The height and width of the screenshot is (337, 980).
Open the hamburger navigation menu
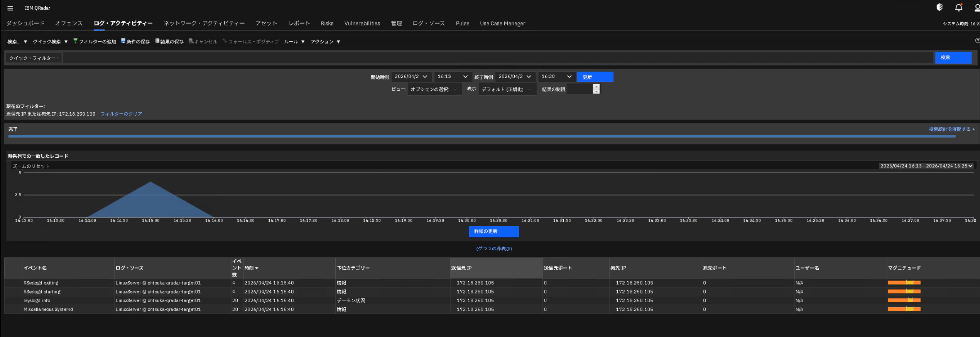click(x=10, y=8)
